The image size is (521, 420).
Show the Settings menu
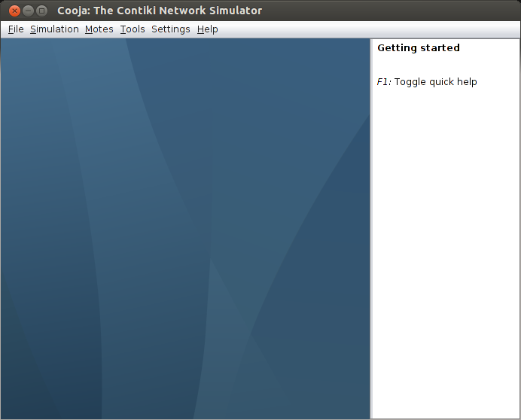tap(171, 29)
